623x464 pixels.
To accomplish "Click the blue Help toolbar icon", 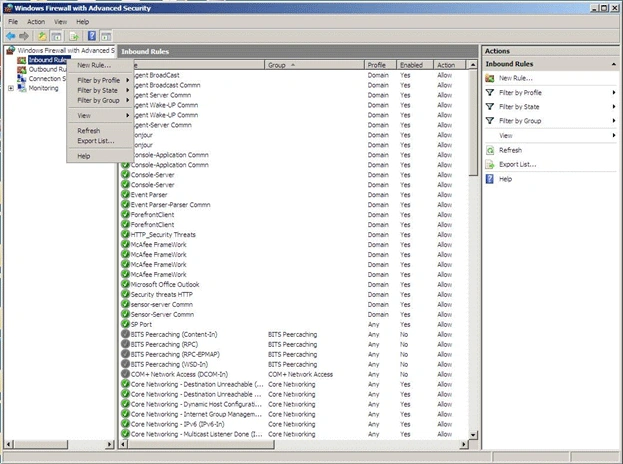I will pos(92,36).
